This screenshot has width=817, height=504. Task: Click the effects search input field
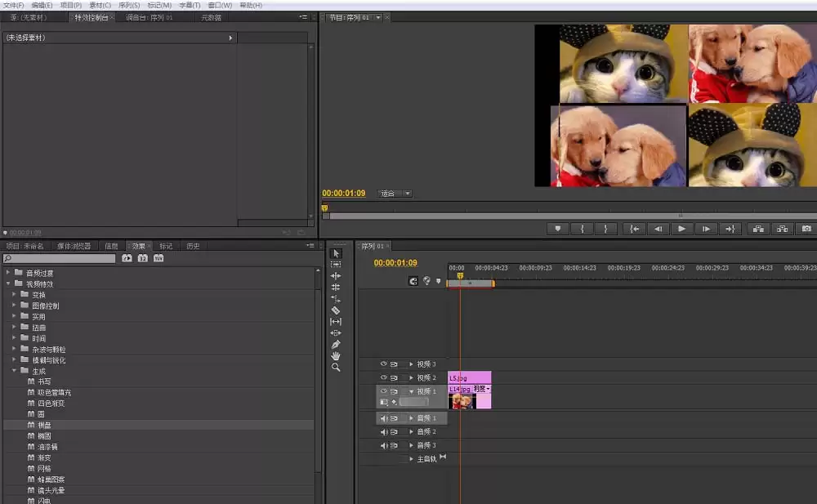(60, 258)
